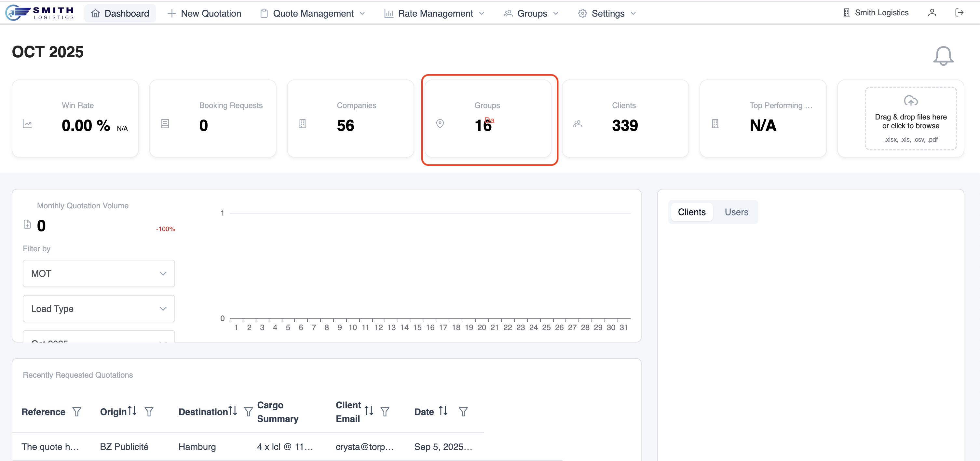Open the Load Type dropdown
This screenshot has width=980, height=461.
click(x=99, y=309)
